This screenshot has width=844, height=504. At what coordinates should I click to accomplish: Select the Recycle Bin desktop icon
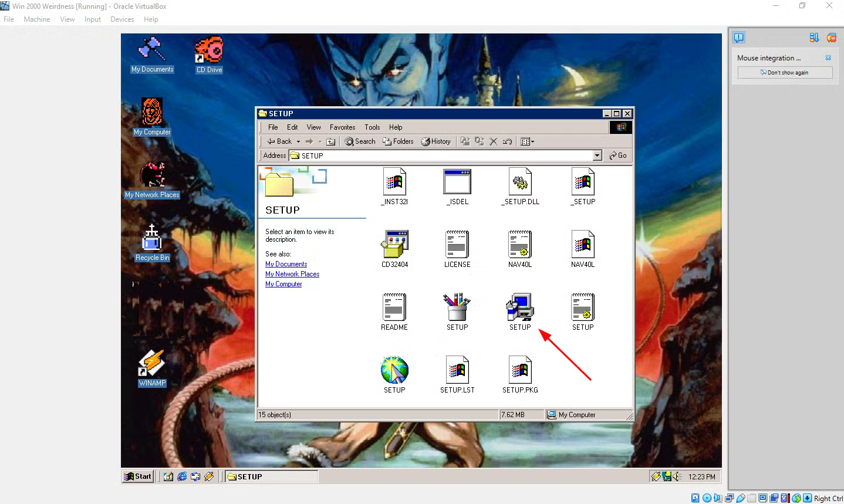[x=152, y=238]
